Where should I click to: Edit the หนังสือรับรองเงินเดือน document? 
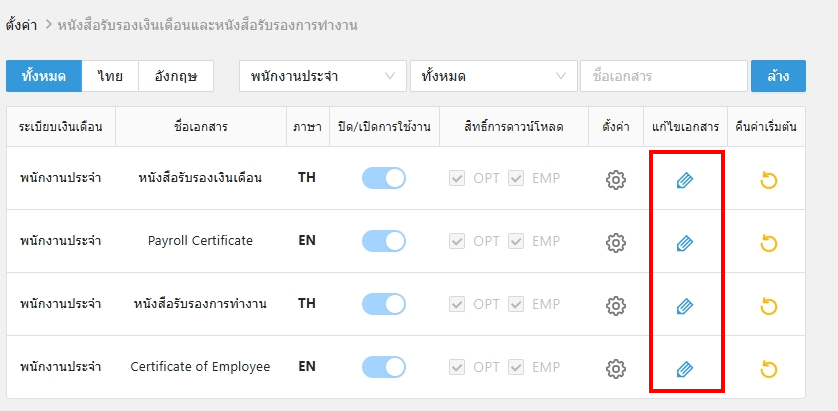[685, 180]
